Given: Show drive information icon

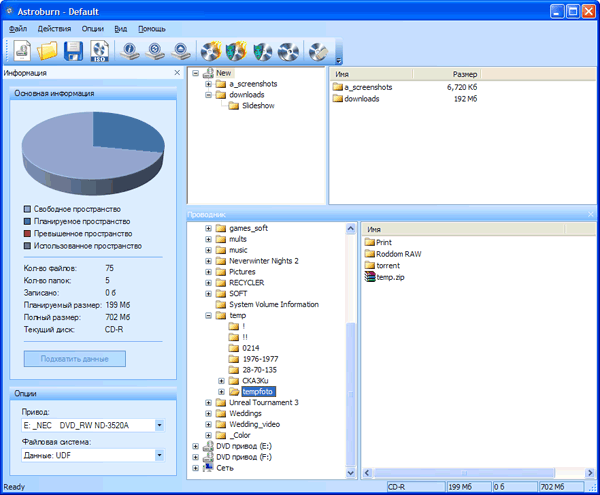Looking at the screenshot, I should click(129, 51).
